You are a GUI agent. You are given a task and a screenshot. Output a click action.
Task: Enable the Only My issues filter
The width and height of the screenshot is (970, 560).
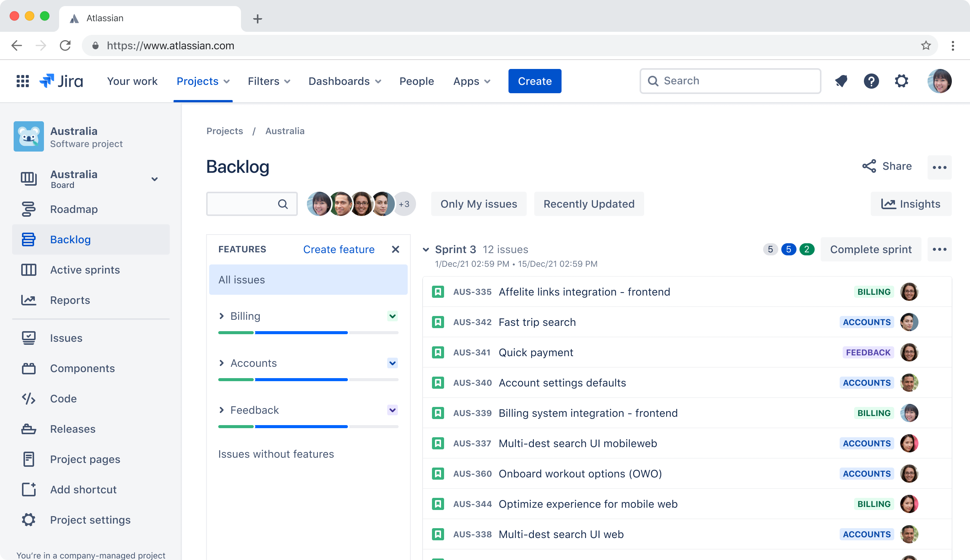click(x=479, y=204)
